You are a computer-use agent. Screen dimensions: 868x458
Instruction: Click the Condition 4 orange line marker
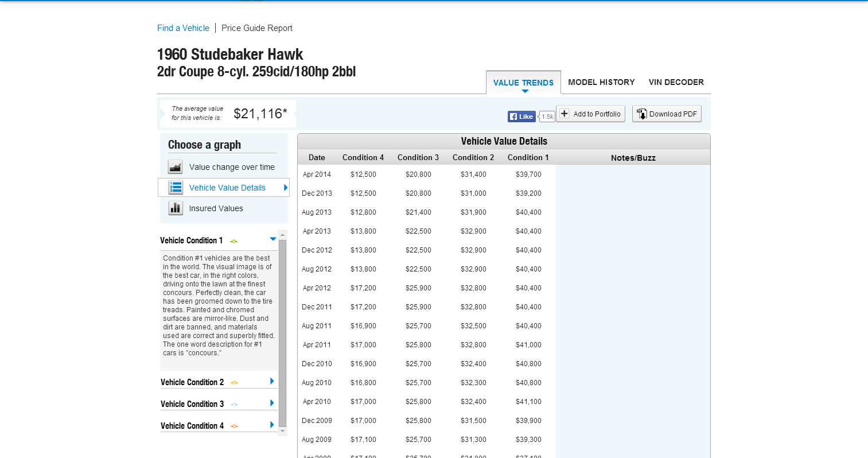point(234,426)
